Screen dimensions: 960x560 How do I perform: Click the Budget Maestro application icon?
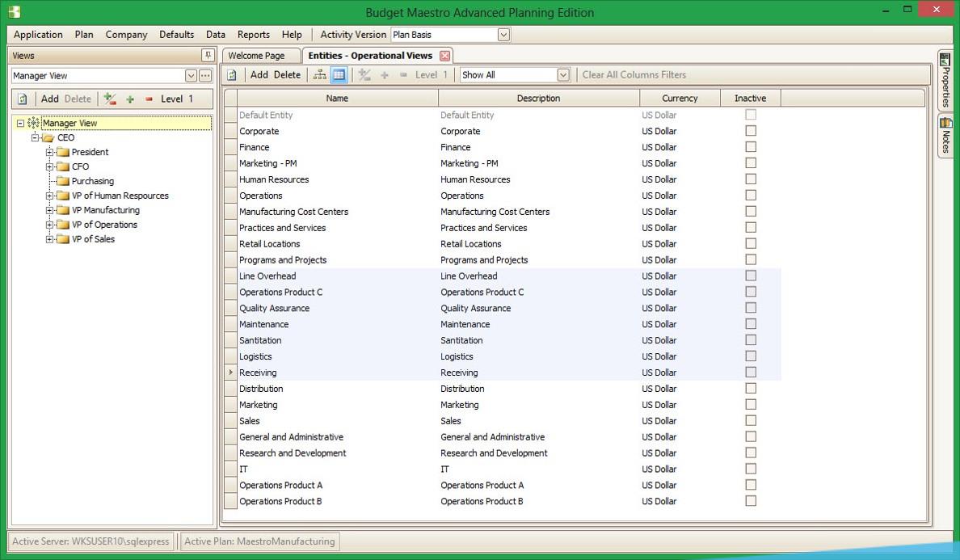pos(14,11)
